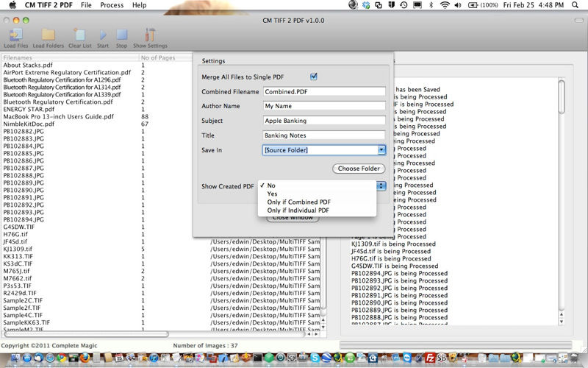
Task: Launch Google Chrome from the dock
Action: [x=62, y=358]
